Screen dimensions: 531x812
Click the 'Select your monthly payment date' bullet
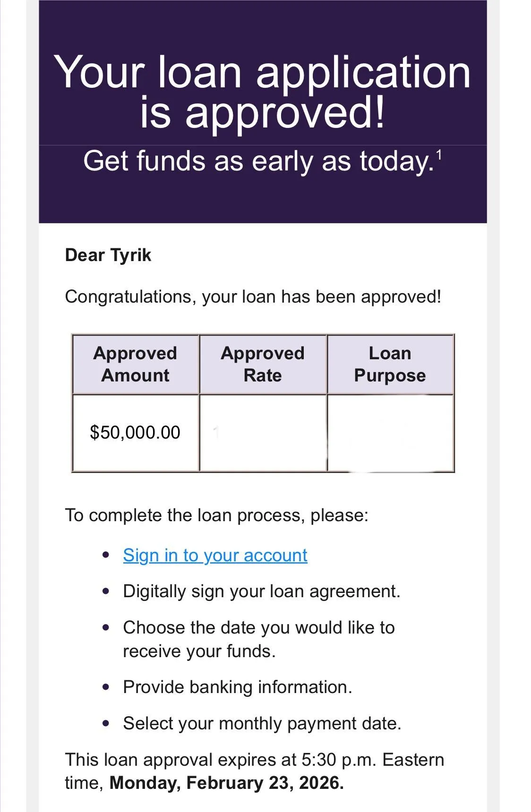(262, 724)
